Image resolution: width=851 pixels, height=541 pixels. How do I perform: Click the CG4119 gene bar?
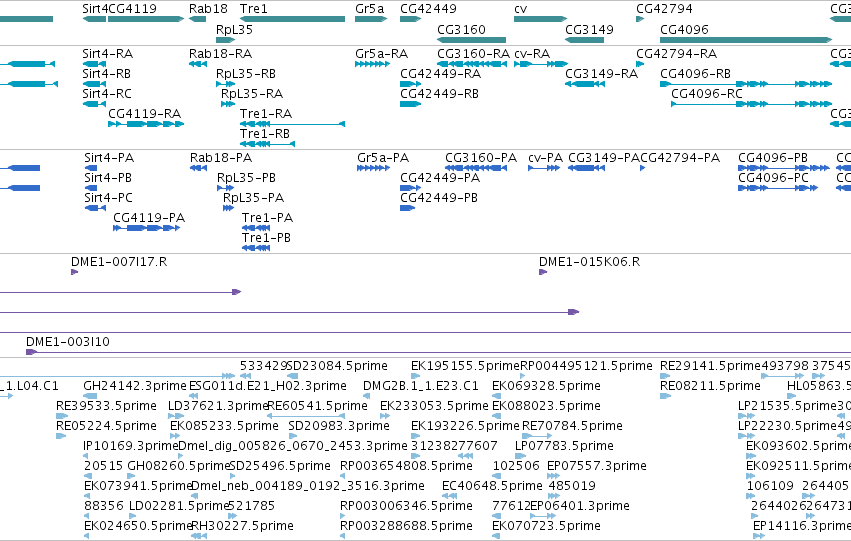146,19
